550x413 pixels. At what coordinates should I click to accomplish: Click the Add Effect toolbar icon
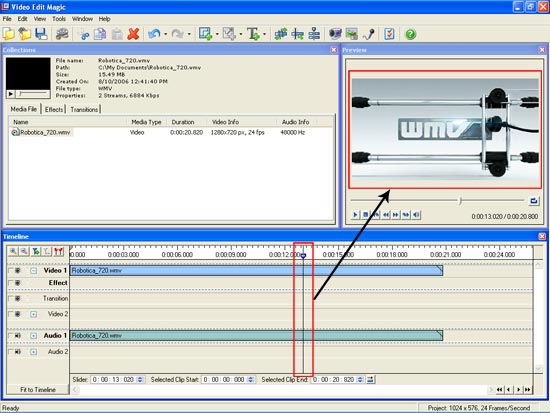[206, 34]
